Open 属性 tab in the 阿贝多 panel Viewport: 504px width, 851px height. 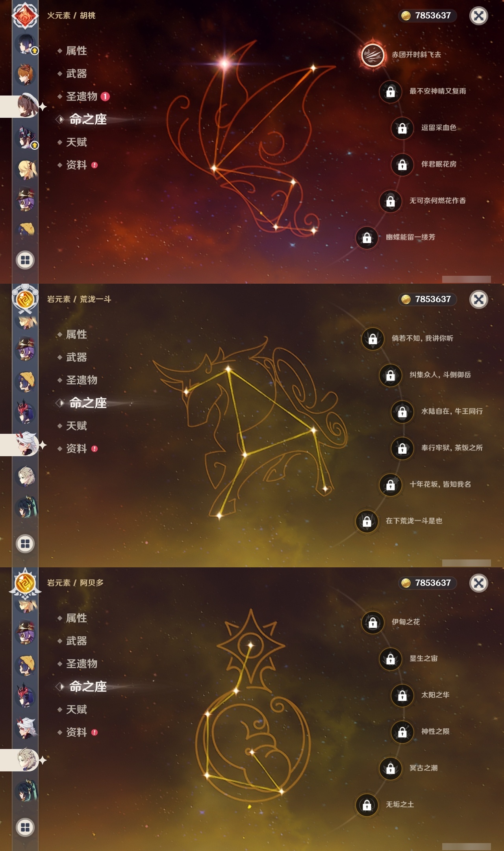point(76,618)
